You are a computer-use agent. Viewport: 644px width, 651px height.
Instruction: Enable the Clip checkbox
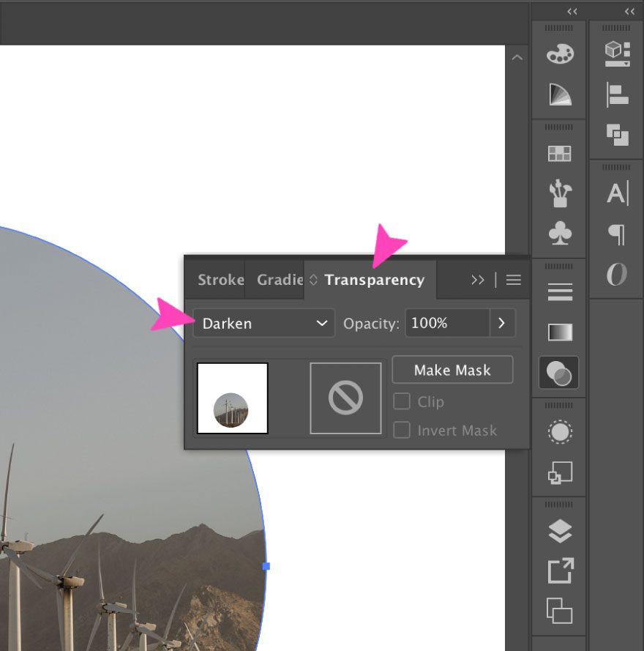pos(402,401)
